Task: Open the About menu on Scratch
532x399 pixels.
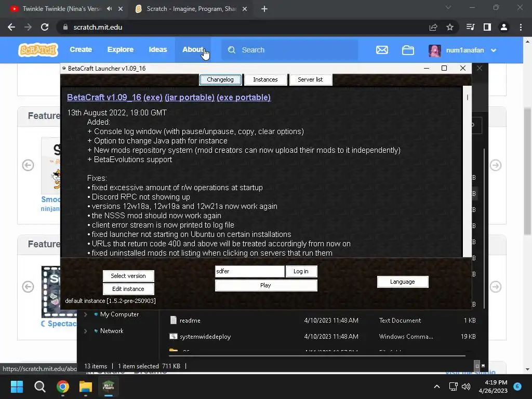Action: pyautogui.click(x=193, y=49)
